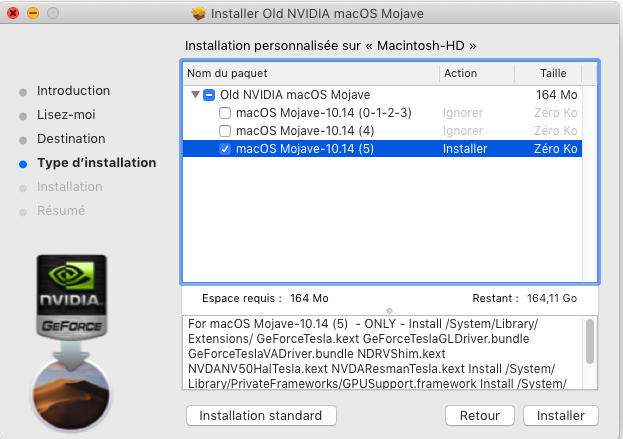This screenshot has width=623, height=439.
Task: Select the Lisez-moi step in sidebar
Action: (66, 115)
